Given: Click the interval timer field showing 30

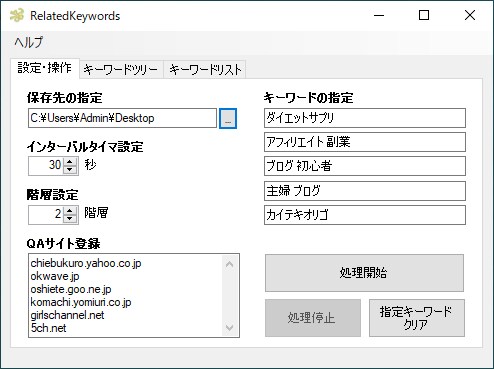Looking at the screenshot, I should click(46, 166).
